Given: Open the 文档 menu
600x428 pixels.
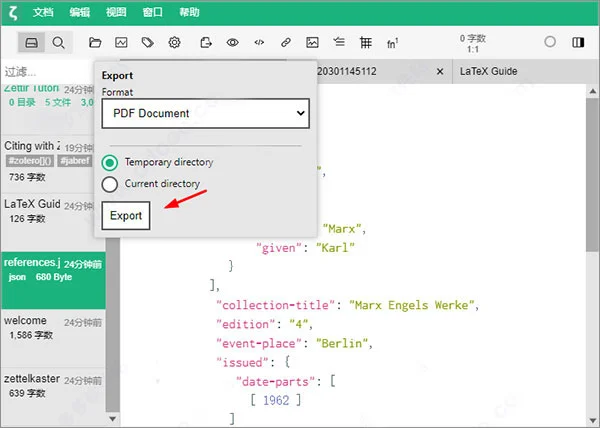Looking at the screenshot, I should [x=43, y=12].
